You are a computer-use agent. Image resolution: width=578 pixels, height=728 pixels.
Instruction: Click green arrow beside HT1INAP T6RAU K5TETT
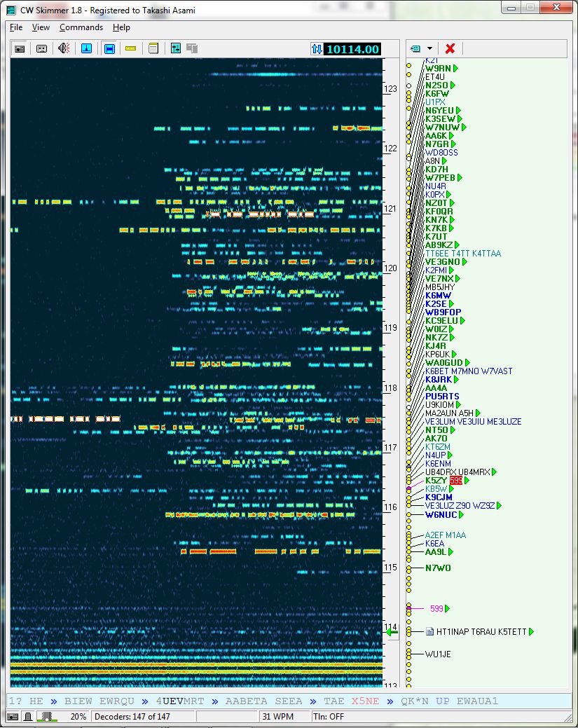531,632
